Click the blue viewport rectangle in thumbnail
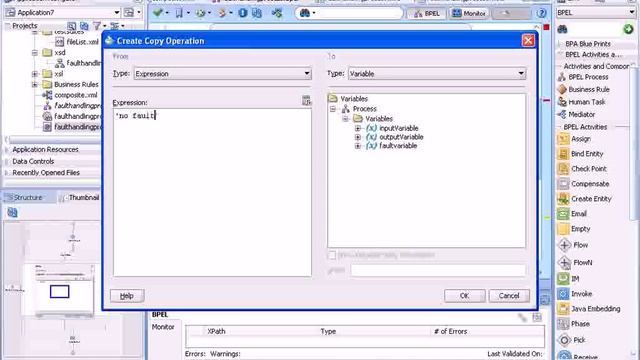 (60, 291)
